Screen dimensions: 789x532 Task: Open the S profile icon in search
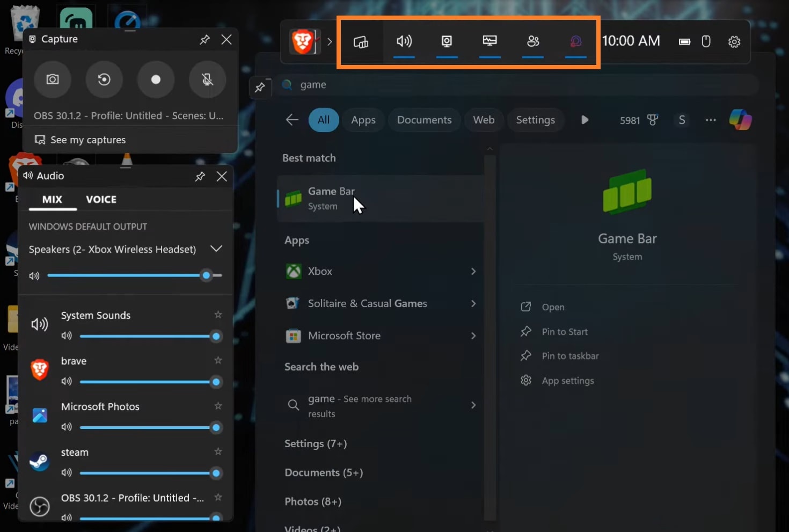coord(682,120)
